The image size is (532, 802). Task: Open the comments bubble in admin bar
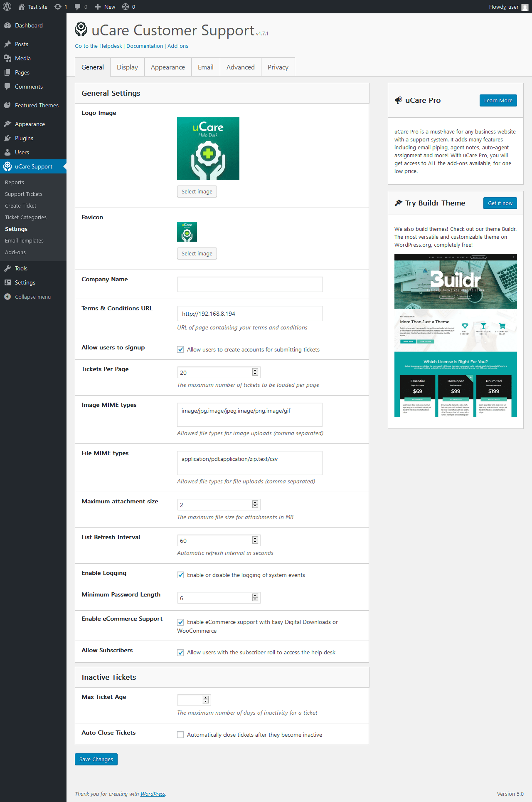tap(78, 7)
